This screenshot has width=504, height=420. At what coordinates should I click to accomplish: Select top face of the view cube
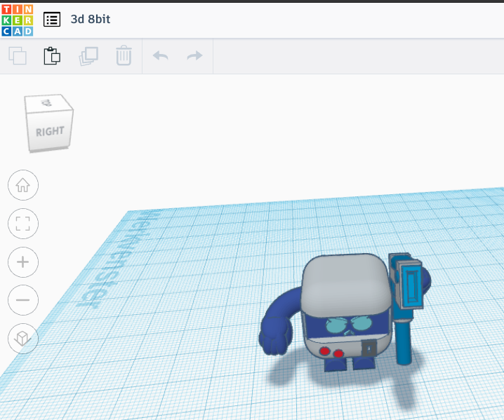coord(48,103)
